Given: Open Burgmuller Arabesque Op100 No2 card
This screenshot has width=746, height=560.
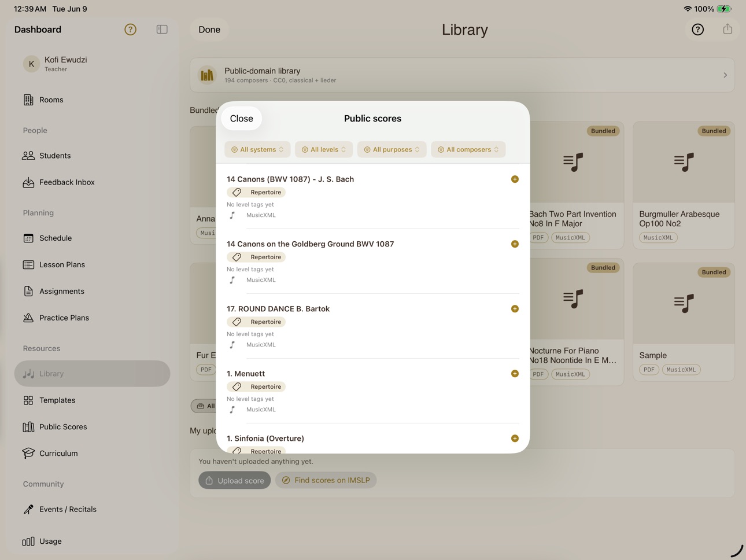Looking at the screenshot, I should (x=684, y=185).
